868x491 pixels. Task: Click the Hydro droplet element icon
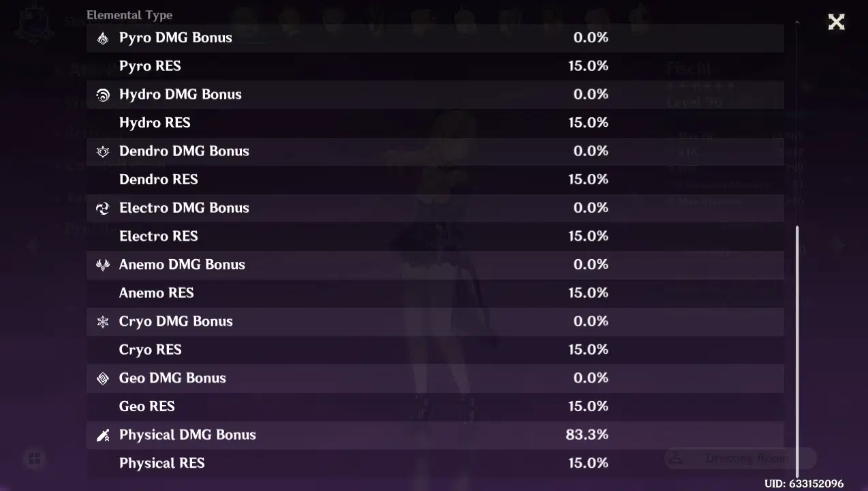pos(102,94)
